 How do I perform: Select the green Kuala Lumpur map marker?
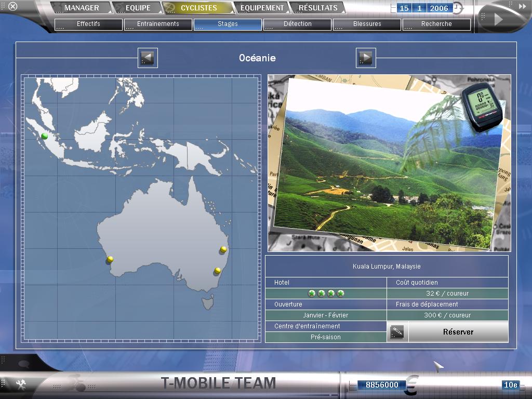pyautogui.click(x=45, y=136)
